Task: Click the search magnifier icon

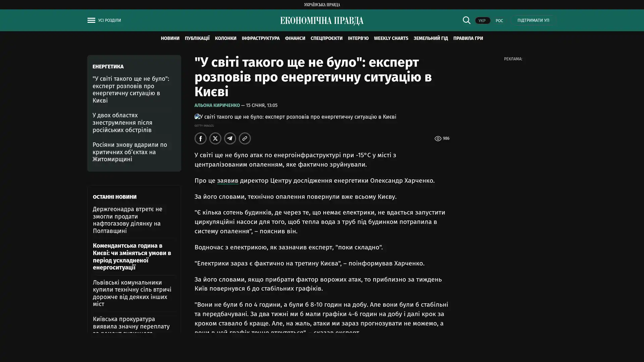Action: 466,20
